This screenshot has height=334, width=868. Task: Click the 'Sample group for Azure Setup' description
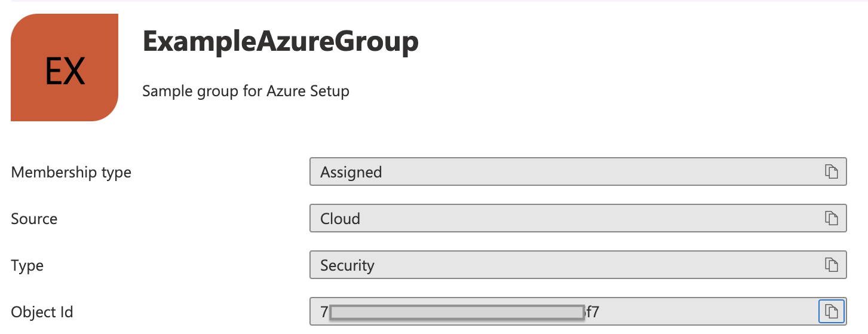point(246,91)
